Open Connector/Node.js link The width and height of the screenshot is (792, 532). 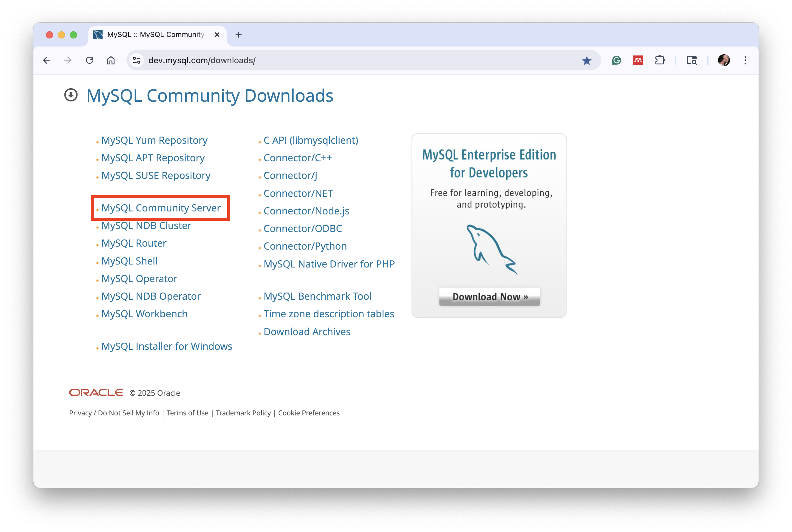[x=306, y=211]
